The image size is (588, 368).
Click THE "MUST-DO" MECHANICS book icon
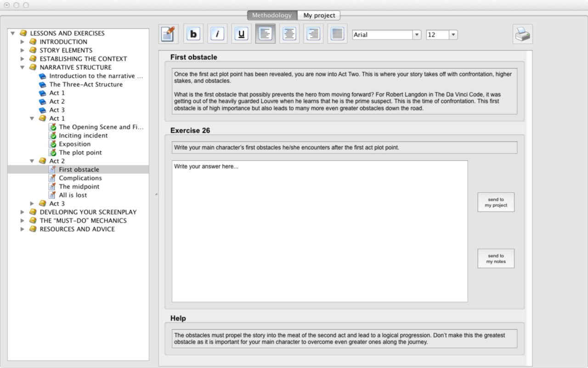click(33, 220)
